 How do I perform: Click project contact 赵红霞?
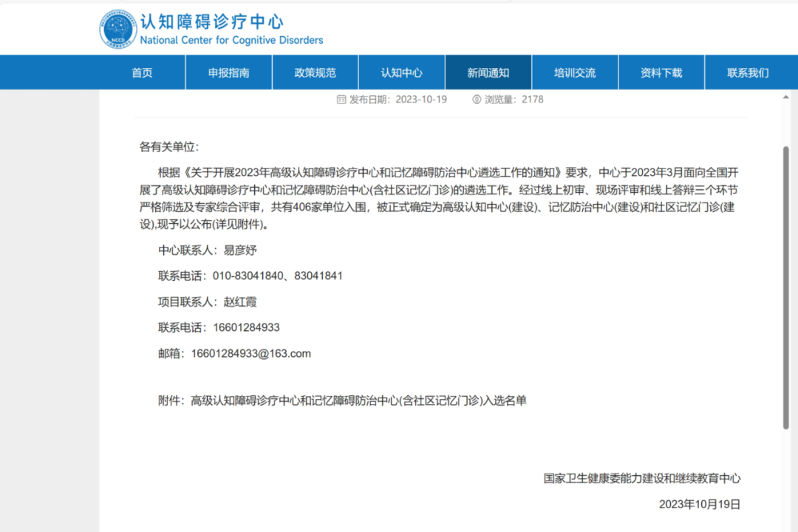pos(240,302)
